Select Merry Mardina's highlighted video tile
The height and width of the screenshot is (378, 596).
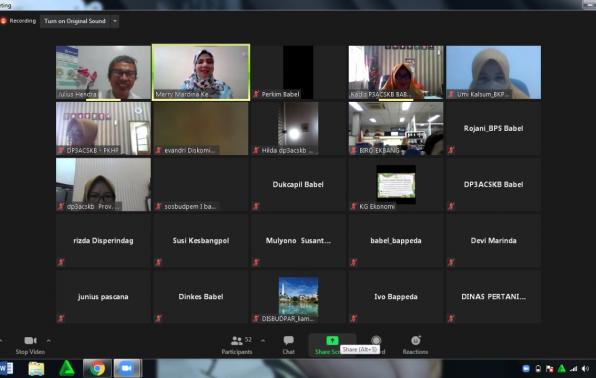[201, 73]
